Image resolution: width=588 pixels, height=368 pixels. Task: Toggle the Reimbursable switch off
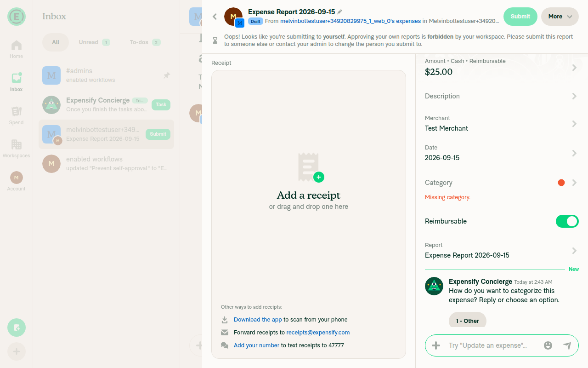[x=567, y=221]
